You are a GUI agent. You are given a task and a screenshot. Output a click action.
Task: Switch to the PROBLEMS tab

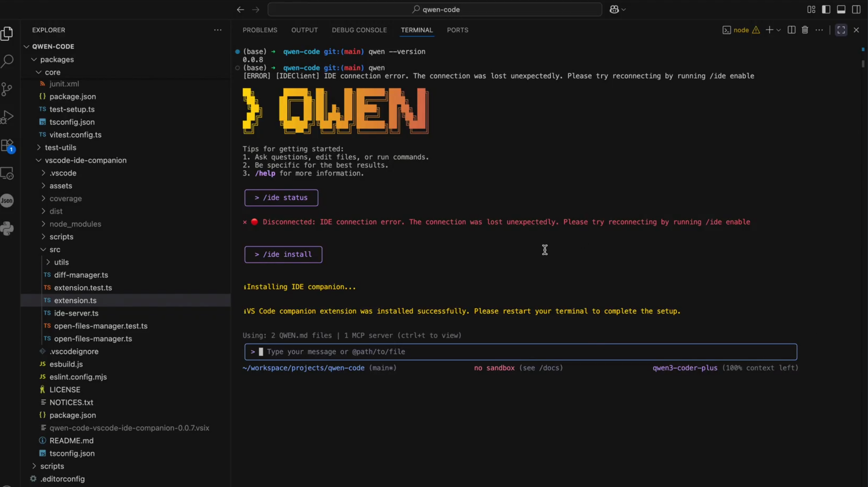click(x=260, y=30)
